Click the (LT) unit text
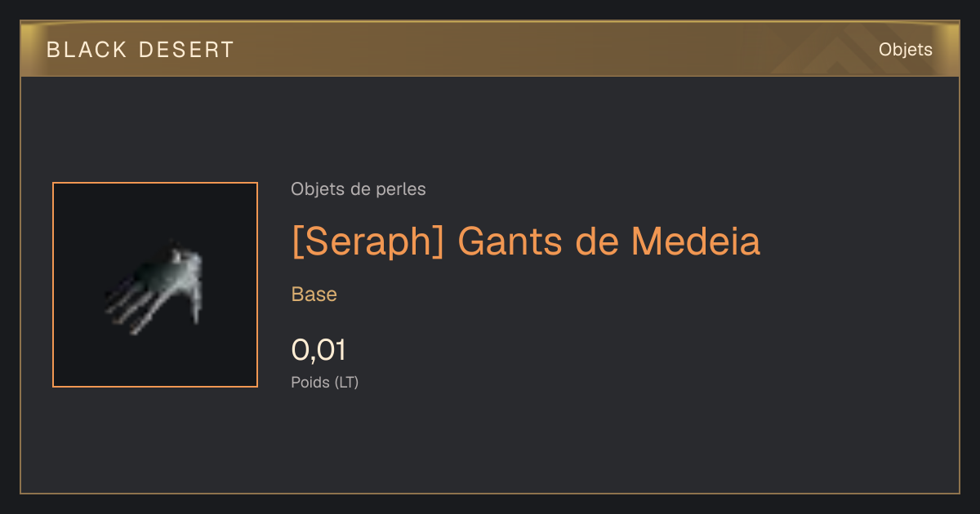 (347, 382)
